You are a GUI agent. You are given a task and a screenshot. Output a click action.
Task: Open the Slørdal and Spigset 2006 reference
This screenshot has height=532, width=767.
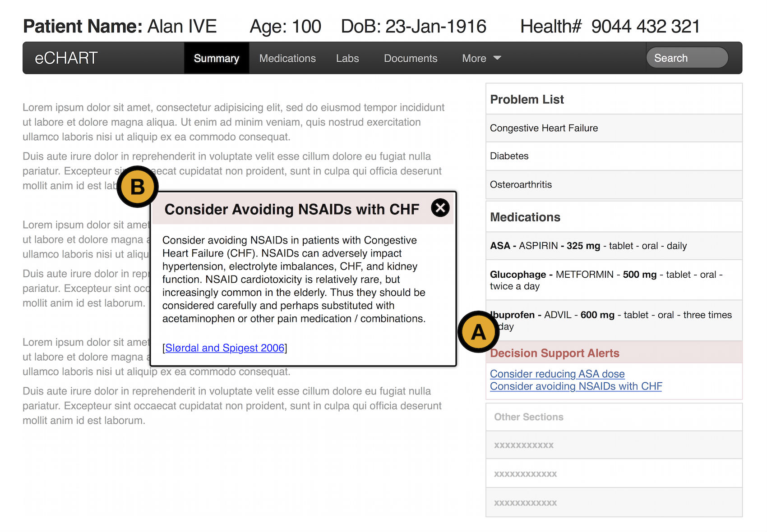click(x=225, y=348)
